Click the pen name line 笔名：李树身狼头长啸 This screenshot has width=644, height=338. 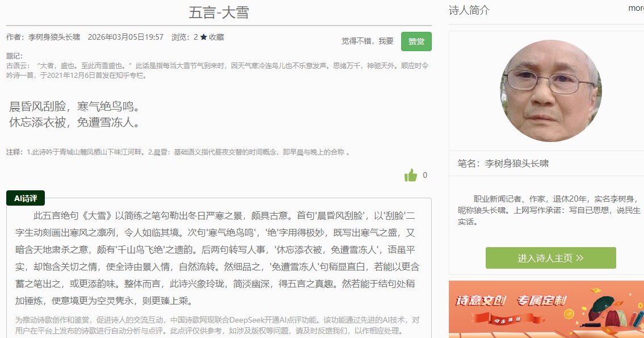[x=503, y=164]
